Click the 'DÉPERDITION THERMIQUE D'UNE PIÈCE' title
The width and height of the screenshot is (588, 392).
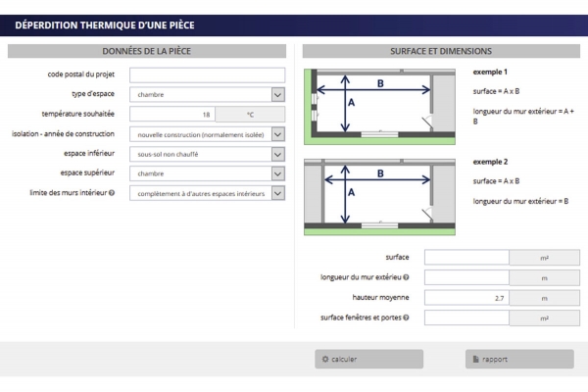click(105, 25)
